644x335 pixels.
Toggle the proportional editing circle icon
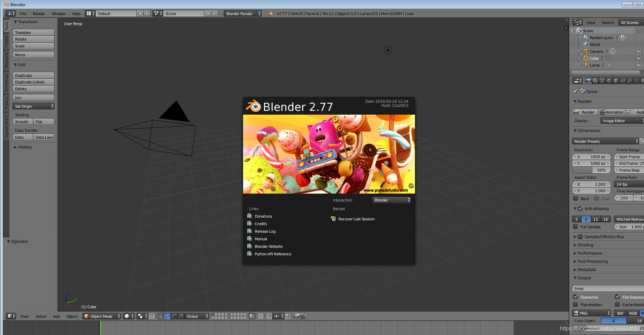click(x=261, y=316)
